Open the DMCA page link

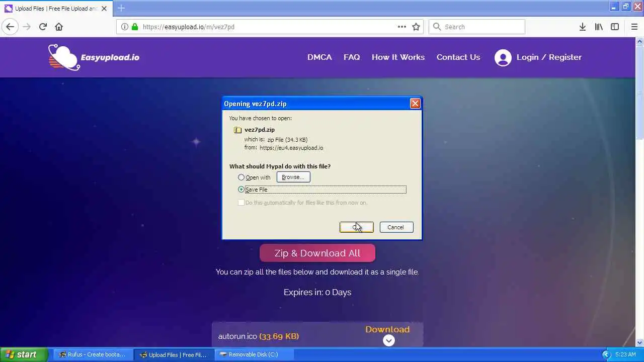point(319,57)
